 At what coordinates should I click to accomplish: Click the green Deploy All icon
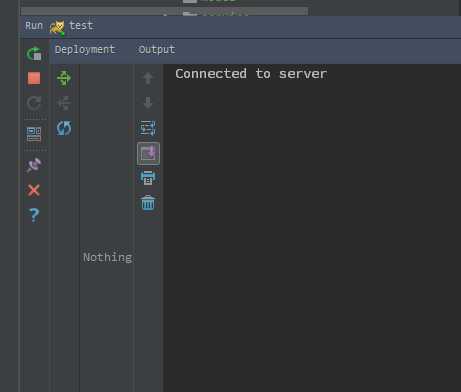pos(64,78)
